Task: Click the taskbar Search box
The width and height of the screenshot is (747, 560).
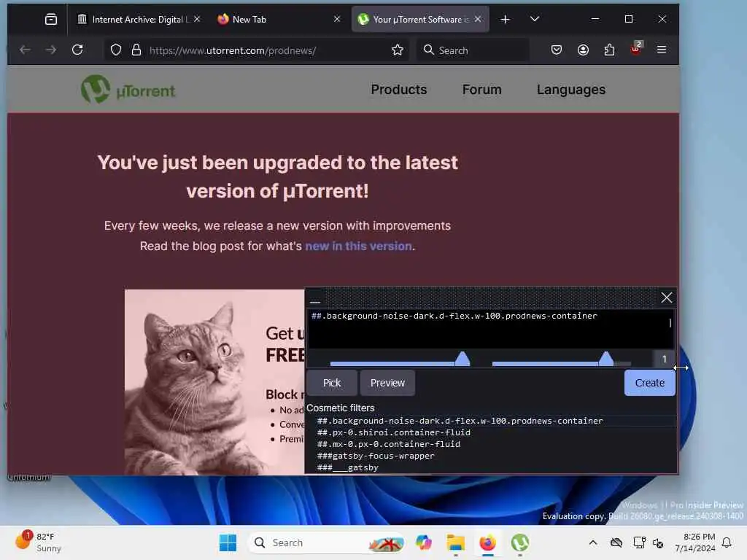Action: pos(327,542)
